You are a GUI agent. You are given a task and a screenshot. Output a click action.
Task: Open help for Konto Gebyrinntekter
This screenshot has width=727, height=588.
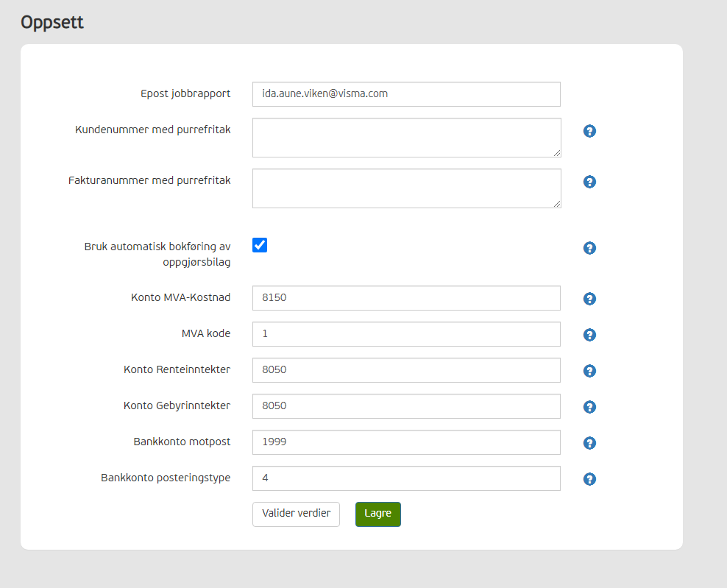(589, 407)
